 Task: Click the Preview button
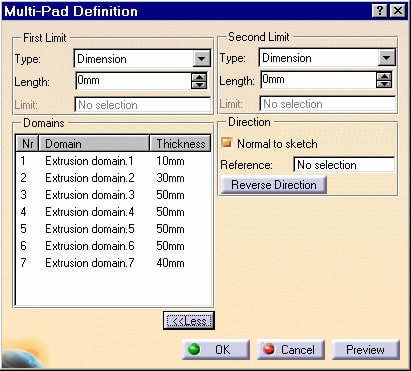[x=365, y=350]
